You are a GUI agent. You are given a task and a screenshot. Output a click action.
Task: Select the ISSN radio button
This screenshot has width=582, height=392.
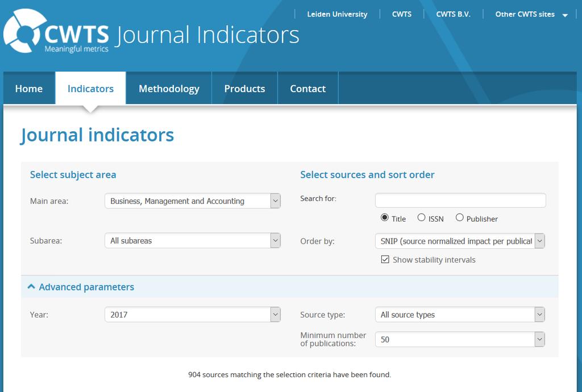(x=421, y=218)
